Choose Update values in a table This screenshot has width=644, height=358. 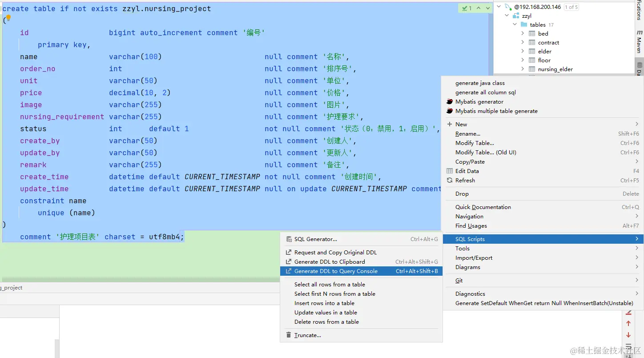361,313
